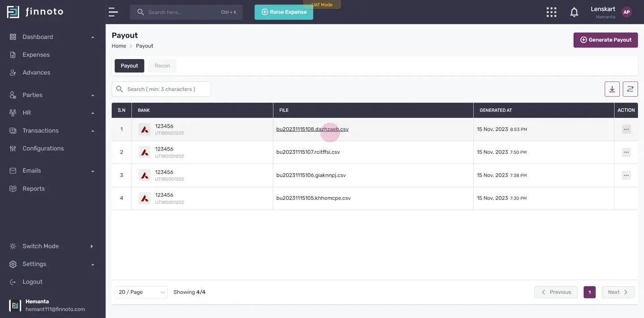Screen dimensions: 644x318
Task: Click bank logo in row 1
Action: 144,129
